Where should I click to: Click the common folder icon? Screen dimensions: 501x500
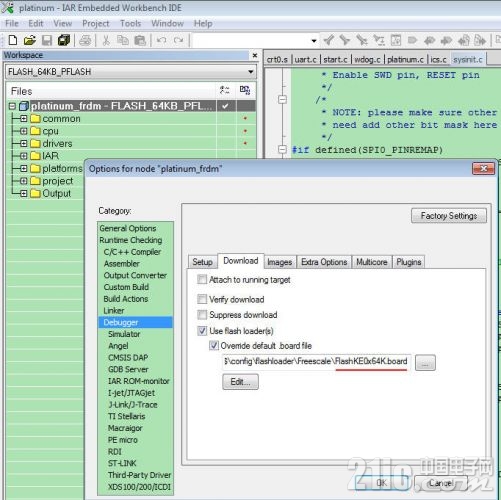coord(35,118)
